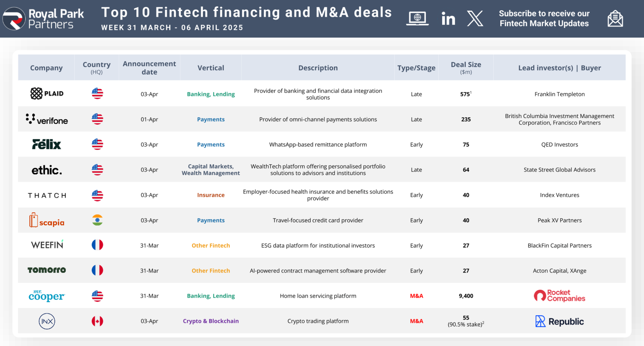Image resolution: width=644 pixels, height=346 pixels.
Task: Click the Plaid company logo
Action: click(x=47, y=94)
